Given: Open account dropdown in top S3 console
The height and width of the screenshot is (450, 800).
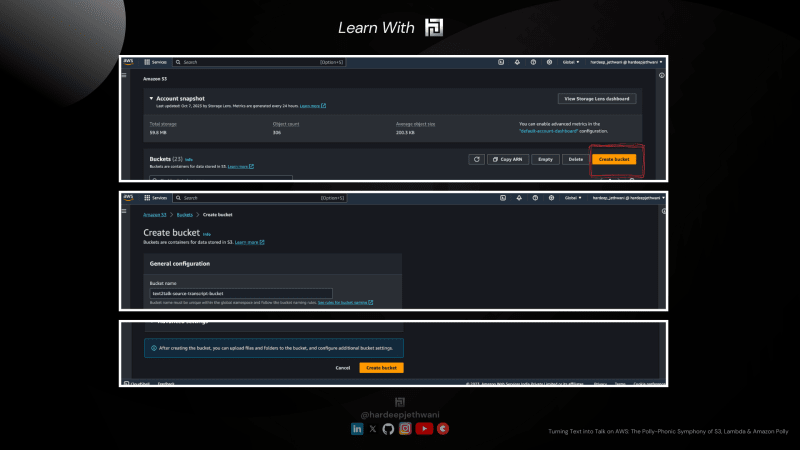Looking at the screenshot, I should point(626,62).
